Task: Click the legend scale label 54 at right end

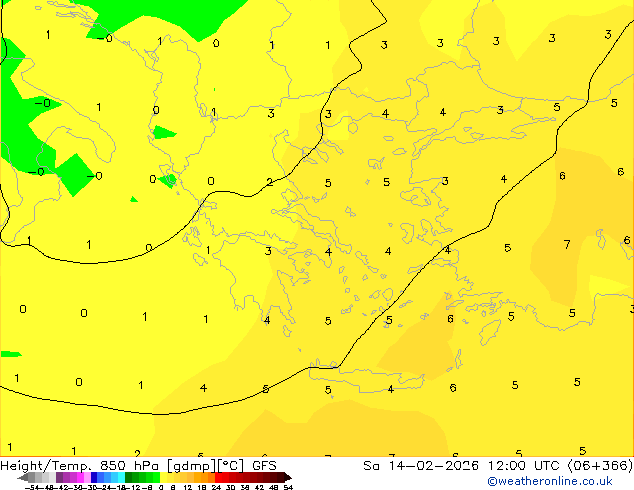Action: [289, 487]
